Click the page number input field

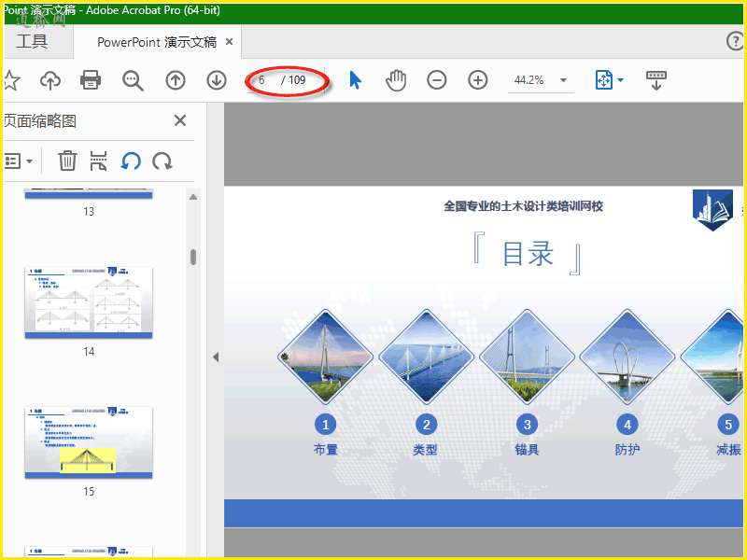[x=263, y=80]
